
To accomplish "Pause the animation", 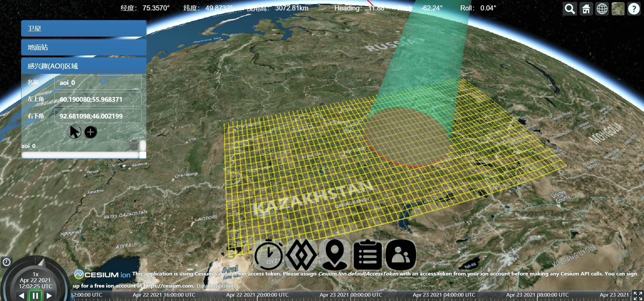I will tap(35, 296).
